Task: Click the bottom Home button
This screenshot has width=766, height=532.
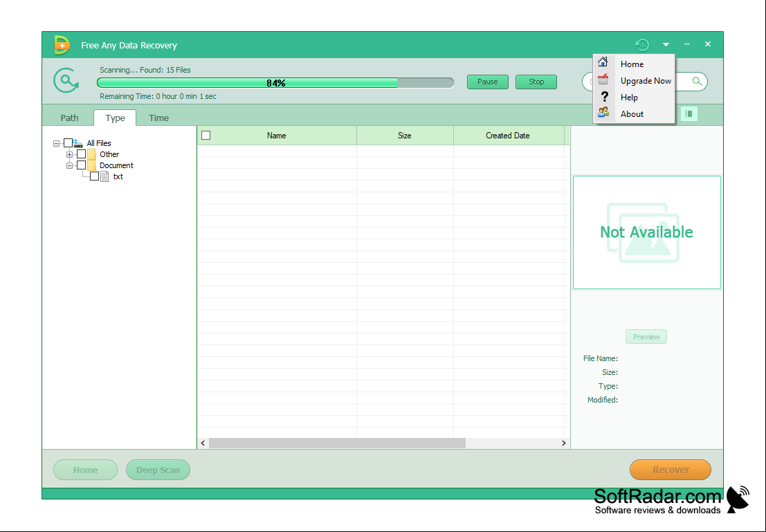Action: [x=86, y=470]
